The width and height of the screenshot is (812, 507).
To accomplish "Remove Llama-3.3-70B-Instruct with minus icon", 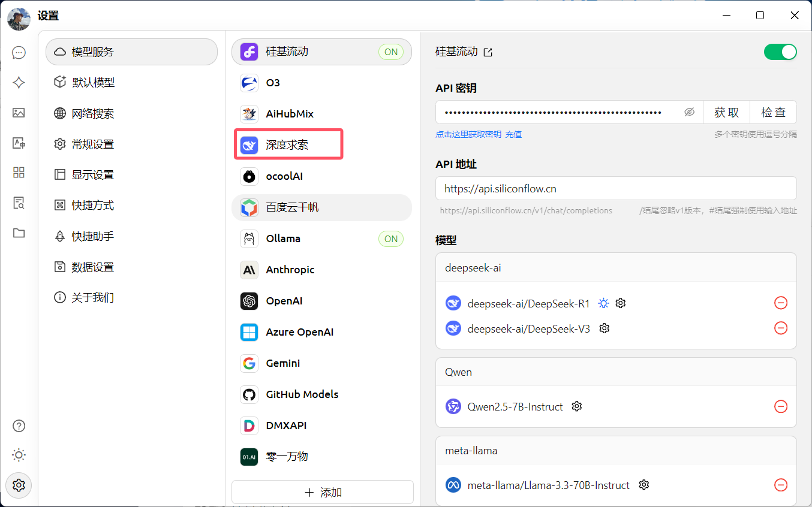I will point(781,485).
